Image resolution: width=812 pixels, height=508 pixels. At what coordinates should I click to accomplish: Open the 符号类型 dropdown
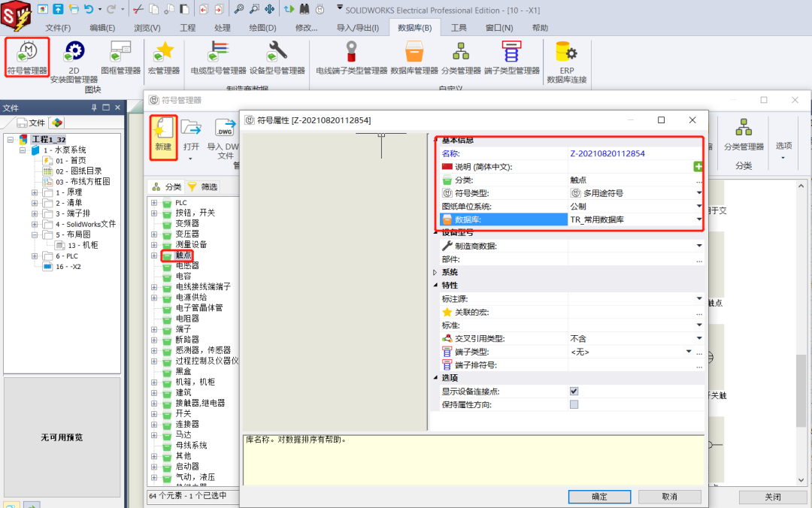pyautogui.click(x=699, y=192)
